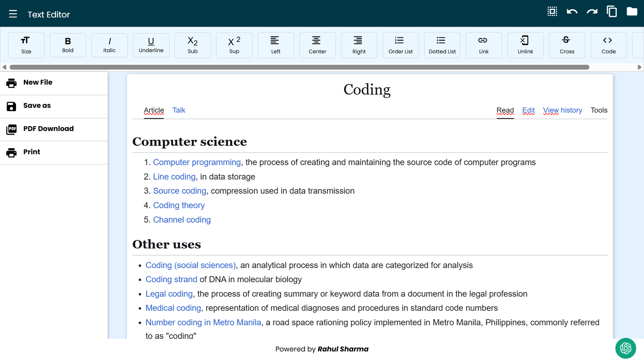Open the Computer programming link
644x359 pixels.
(197, 162)
